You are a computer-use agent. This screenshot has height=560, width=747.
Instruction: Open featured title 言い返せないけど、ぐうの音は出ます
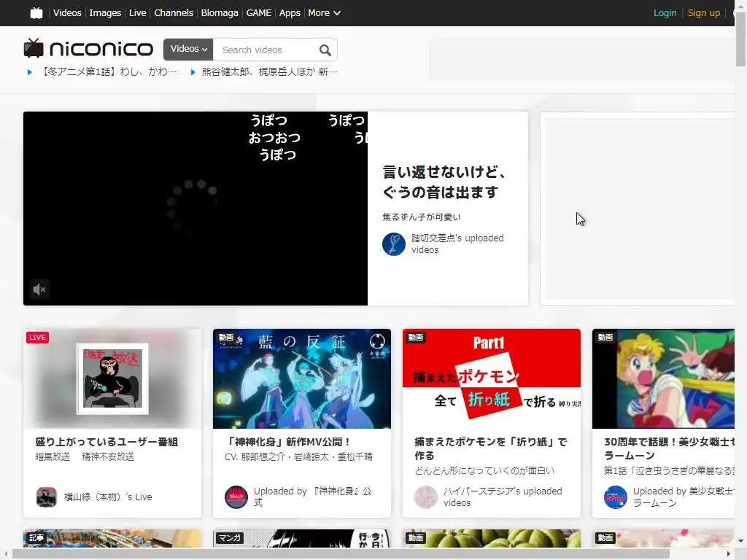point(444,182)
